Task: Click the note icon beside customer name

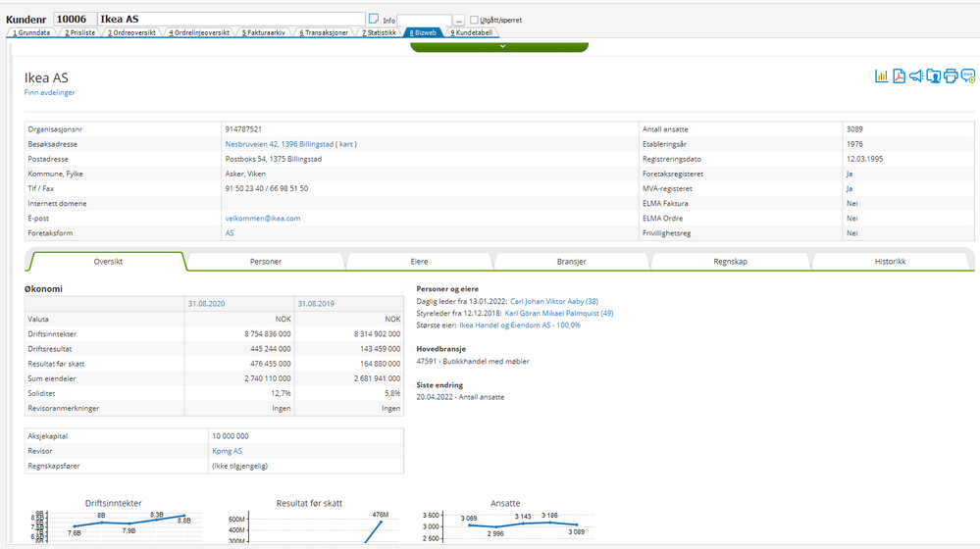Action: (x=374, y=19)
